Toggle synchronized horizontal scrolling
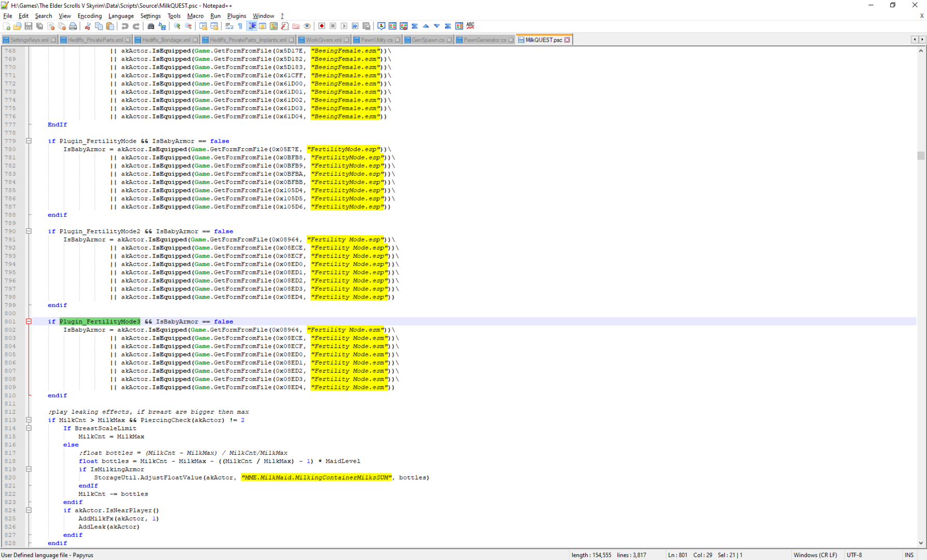 pyautogui.click(x=214, y=26)
